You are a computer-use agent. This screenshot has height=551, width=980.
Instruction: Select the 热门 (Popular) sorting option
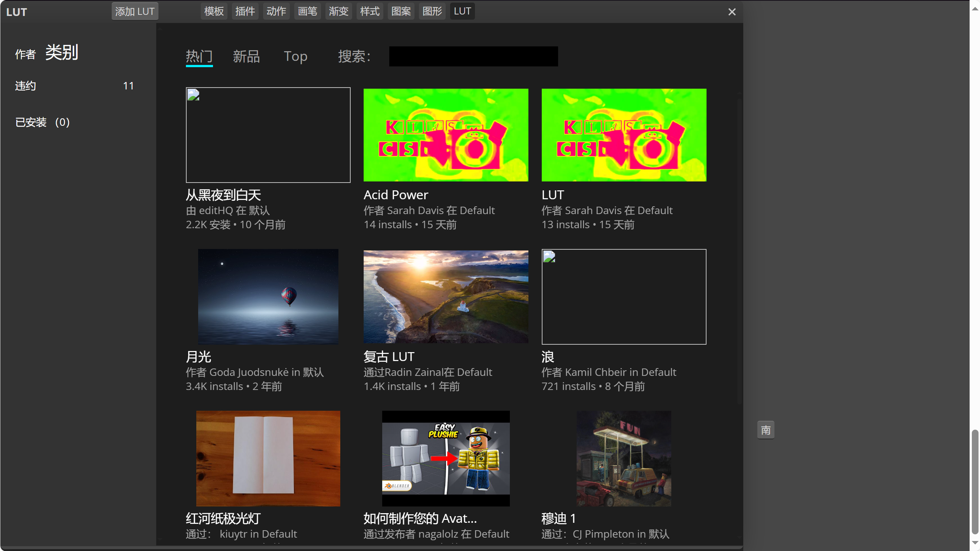(199, 56)
